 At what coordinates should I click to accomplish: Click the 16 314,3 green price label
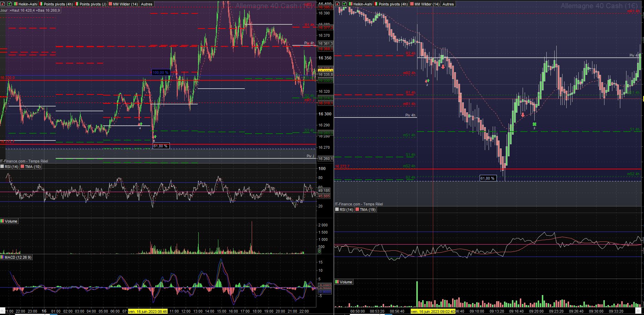tap(325, 98)
